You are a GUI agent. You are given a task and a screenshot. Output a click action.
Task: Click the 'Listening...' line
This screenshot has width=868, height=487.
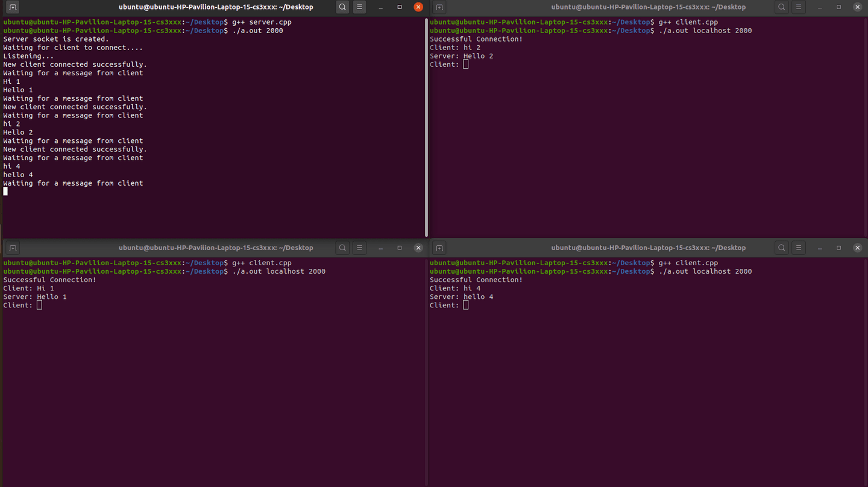pos(28,56)
